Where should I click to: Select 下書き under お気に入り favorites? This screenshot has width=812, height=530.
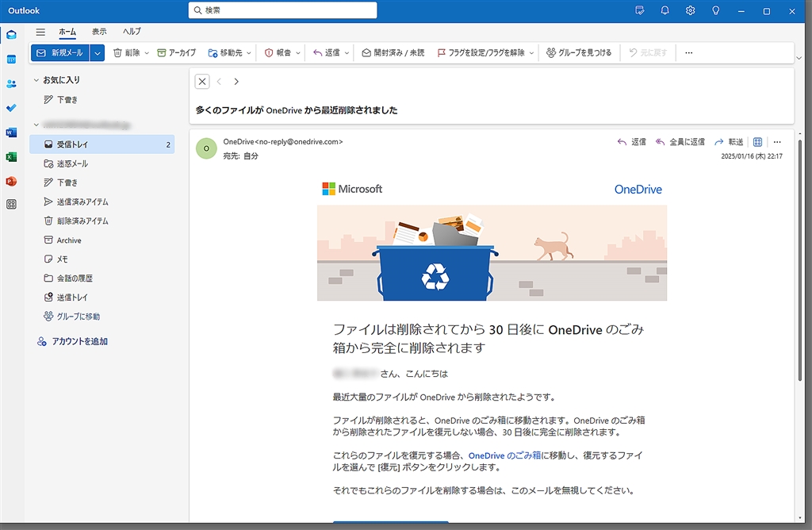pos(102,99)
